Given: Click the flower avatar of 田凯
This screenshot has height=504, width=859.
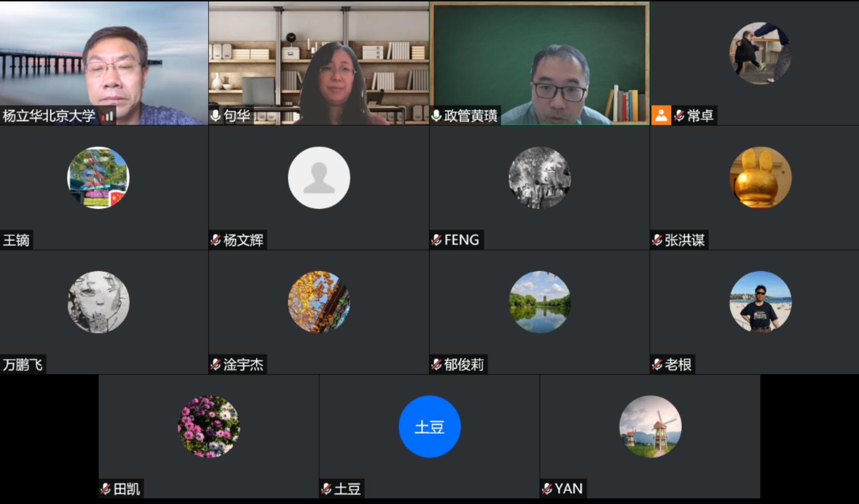Looking at the screenshot, I should [209, 426].
